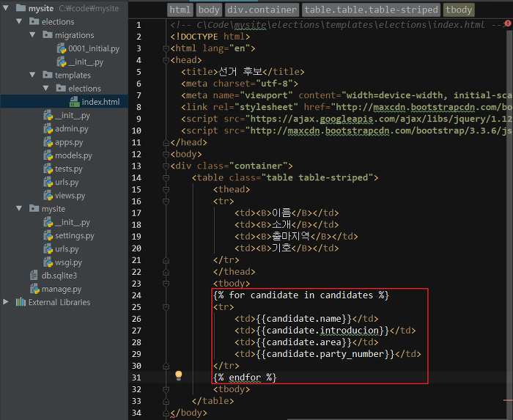Click the tests.py Python file icon
Image resolution: width=513 pixels, height=420 pixels.
48,169
